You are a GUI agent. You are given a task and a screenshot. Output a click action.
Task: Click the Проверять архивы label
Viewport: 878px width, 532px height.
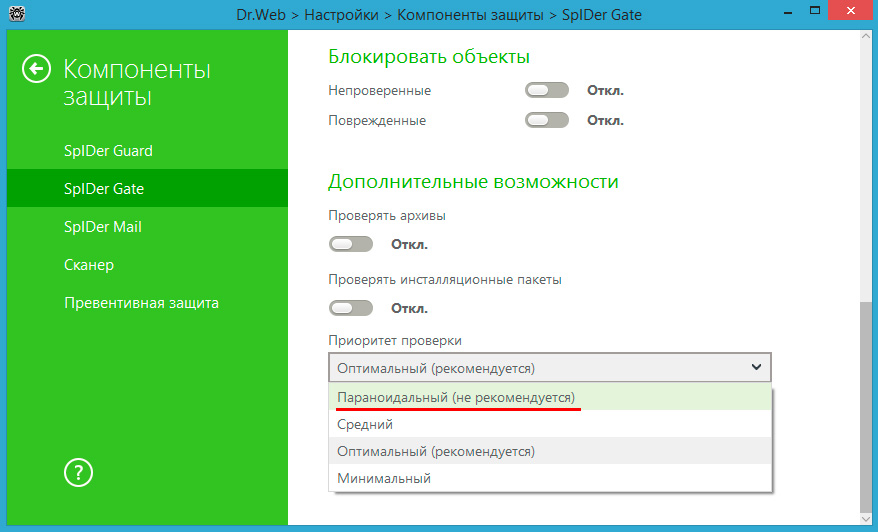point(387,216)
